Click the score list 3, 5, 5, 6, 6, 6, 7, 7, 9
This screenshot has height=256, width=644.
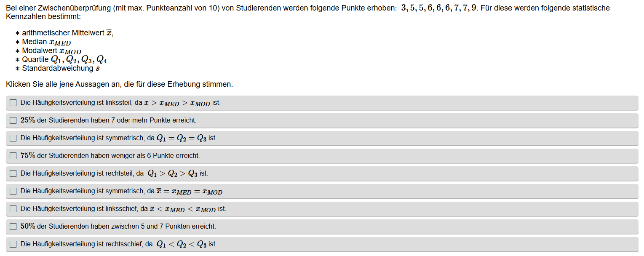coord(438,8)
